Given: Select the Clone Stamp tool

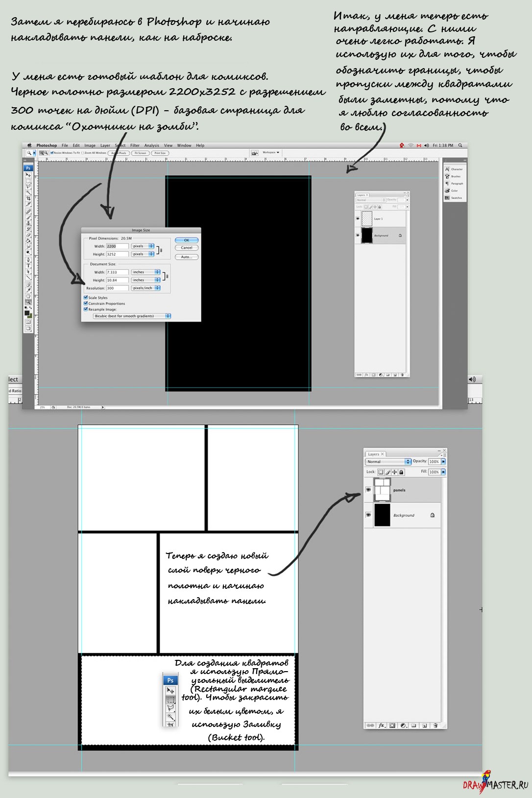Looking at the screenshot, I should click(28, 223).
